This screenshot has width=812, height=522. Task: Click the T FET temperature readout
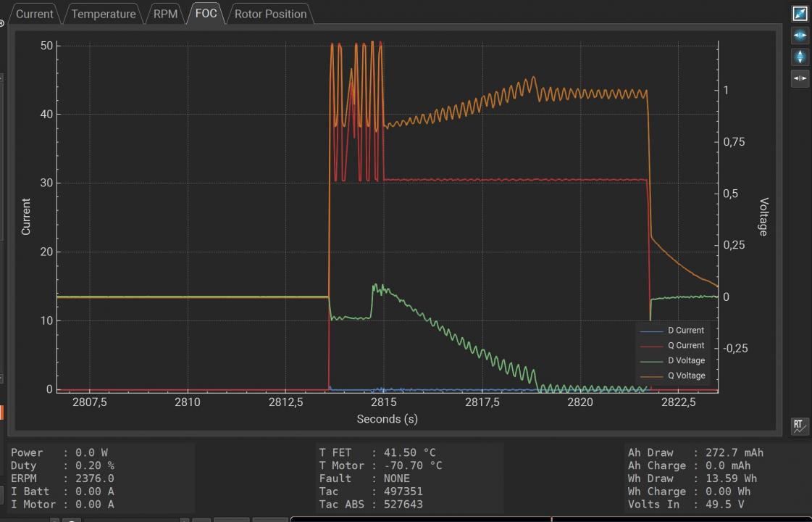click(377, 452)
